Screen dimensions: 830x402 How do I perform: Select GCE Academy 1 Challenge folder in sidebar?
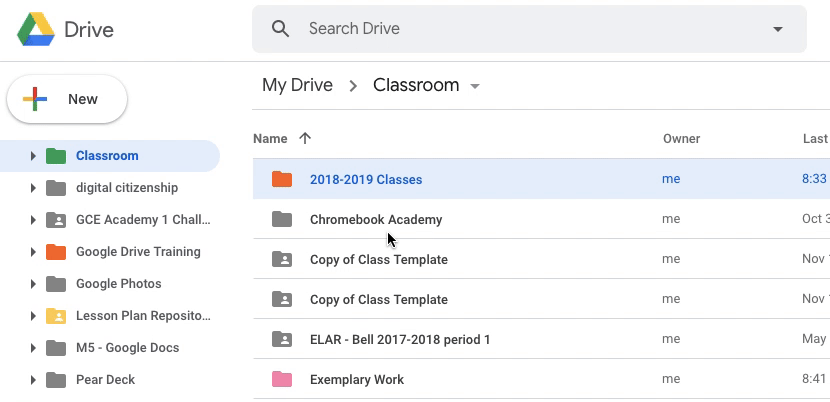click(143, 220)
